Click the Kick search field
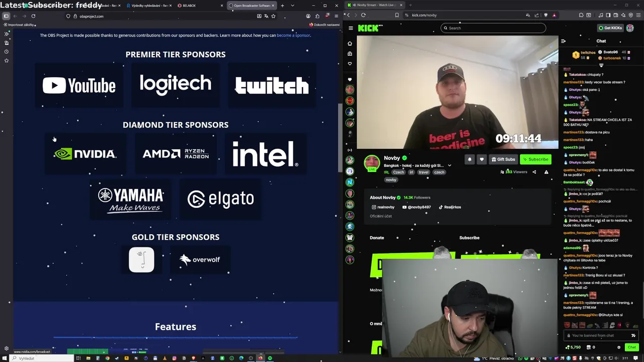 493,28
